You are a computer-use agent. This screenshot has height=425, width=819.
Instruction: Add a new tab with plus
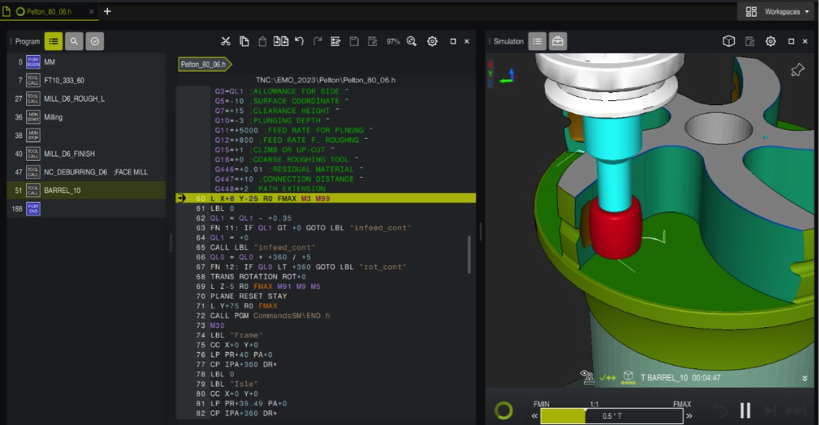108,11
